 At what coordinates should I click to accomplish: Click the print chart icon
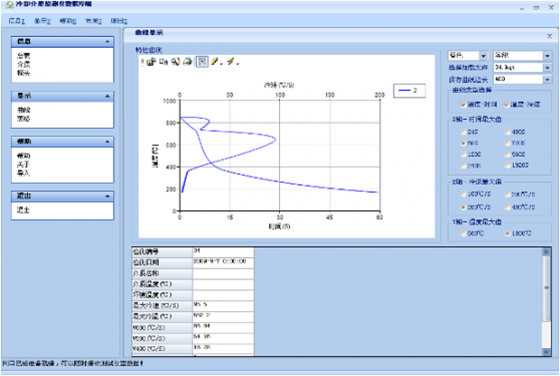click(188, 62)
